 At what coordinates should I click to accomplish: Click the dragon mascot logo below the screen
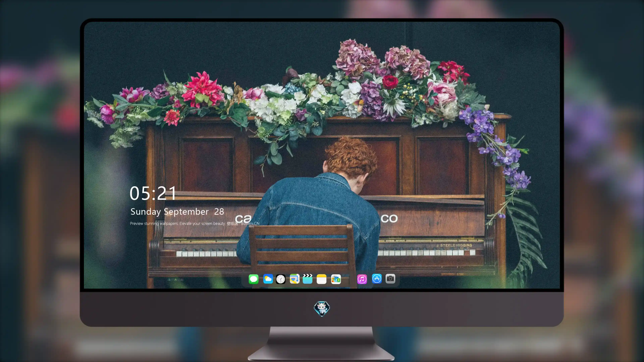click(322, 309)
